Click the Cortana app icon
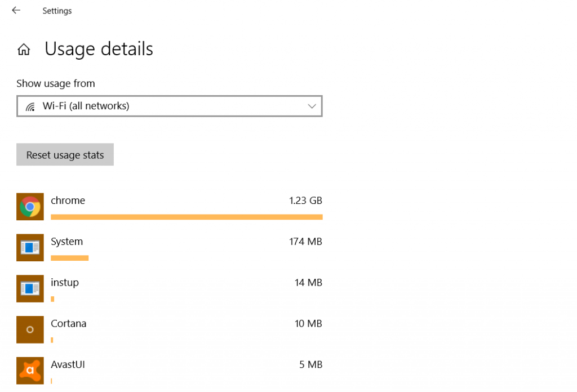577x392 pixels. coord(30,329)
